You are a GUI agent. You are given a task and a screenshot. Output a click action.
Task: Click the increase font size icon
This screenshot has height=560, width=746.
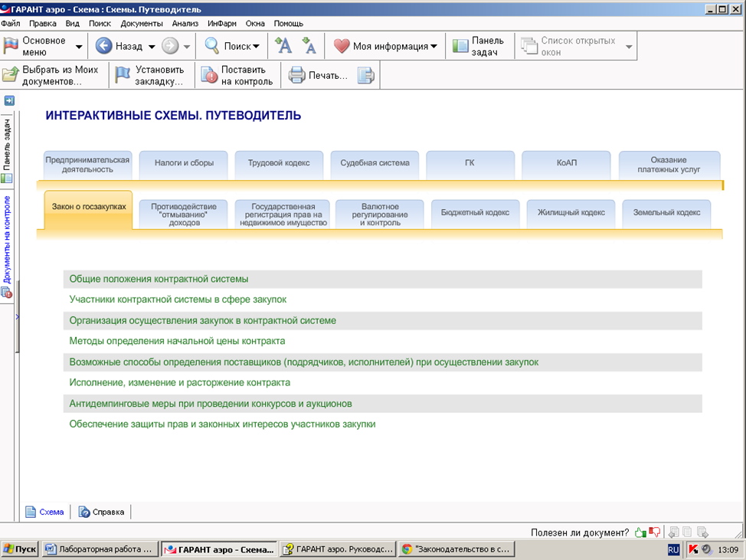283,46
